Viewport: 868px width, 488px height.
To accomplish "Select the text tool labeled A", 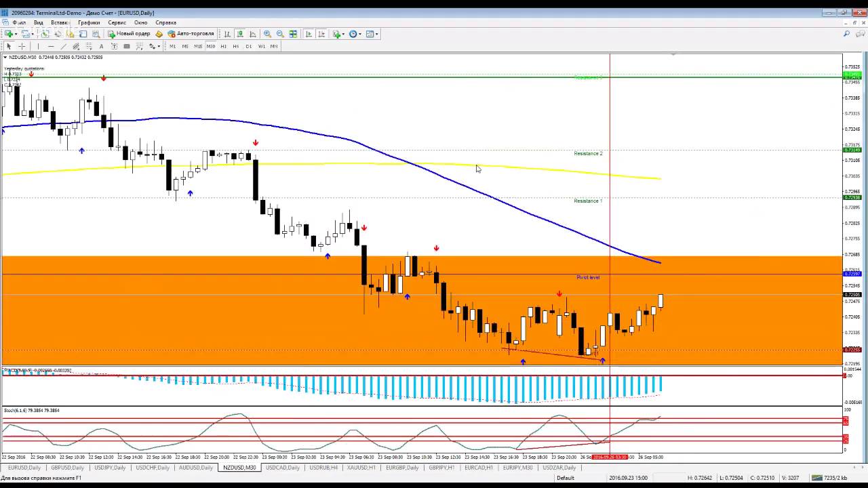I will point(101,46).
